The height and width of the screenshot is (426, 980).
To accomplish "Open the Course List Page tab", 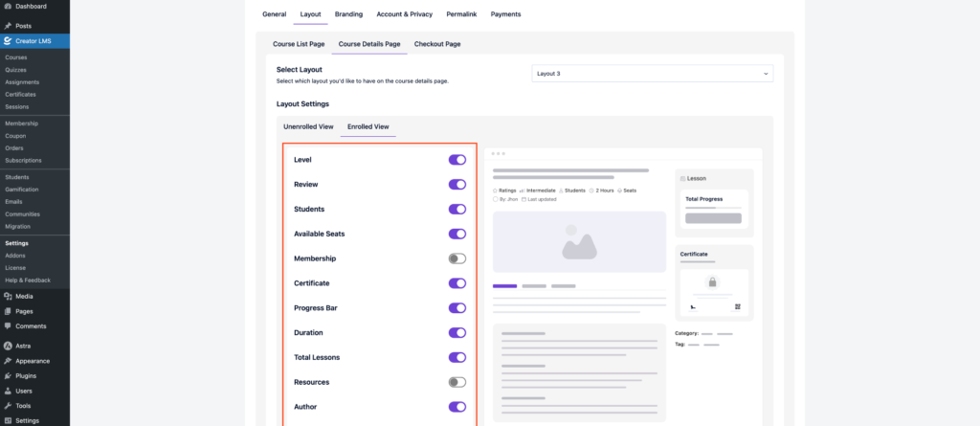I will pos(298,44).
